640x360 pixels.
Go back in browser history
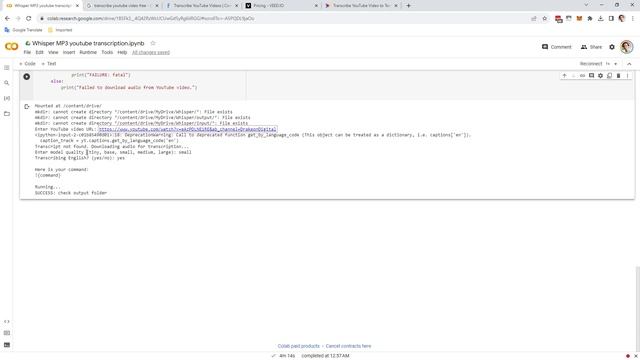[x=7, y=18]
